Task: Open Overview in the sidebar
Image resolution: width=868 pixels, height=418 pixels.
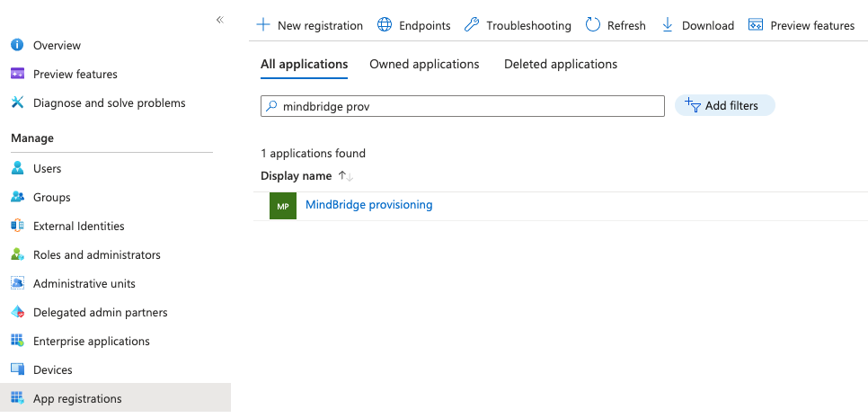Action: [57, 45]
